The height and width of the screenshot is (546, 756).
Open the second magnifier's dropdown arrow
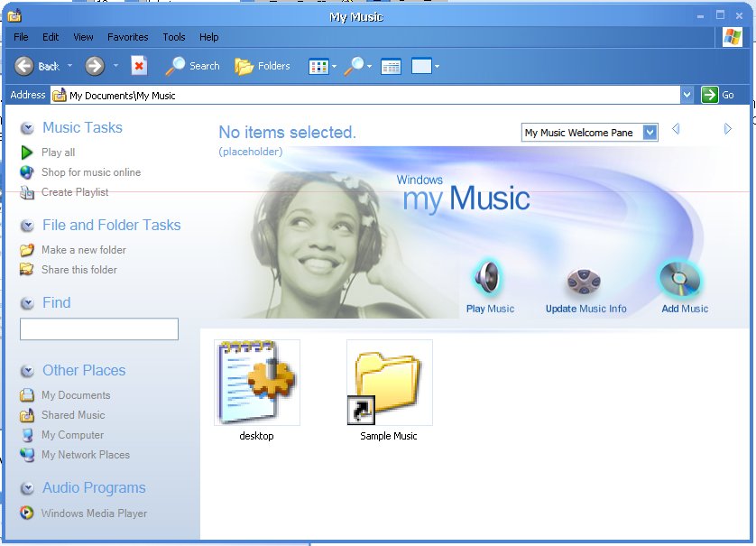(369, 67)
